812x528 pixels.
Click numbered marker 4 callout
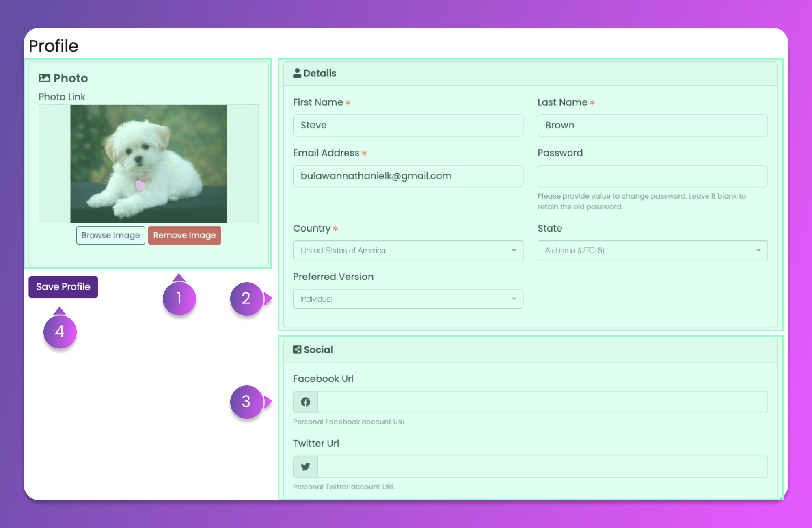pos(60,331)
